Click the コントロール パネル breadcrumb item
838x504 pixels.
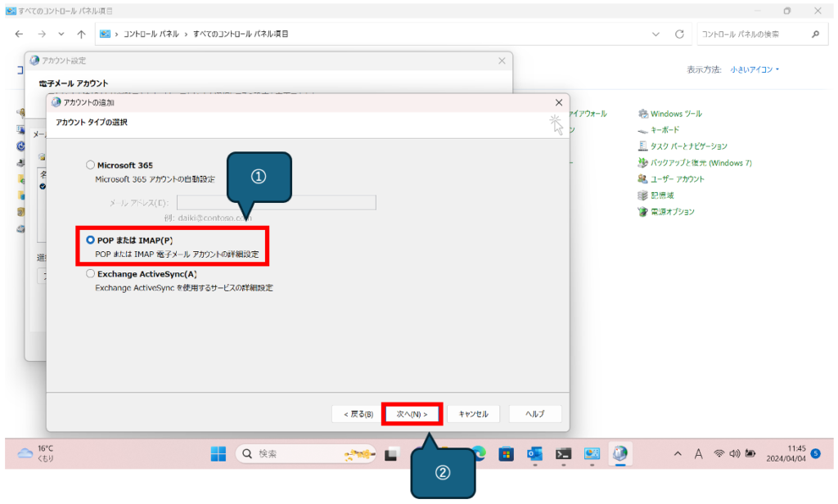pos(152,34)
